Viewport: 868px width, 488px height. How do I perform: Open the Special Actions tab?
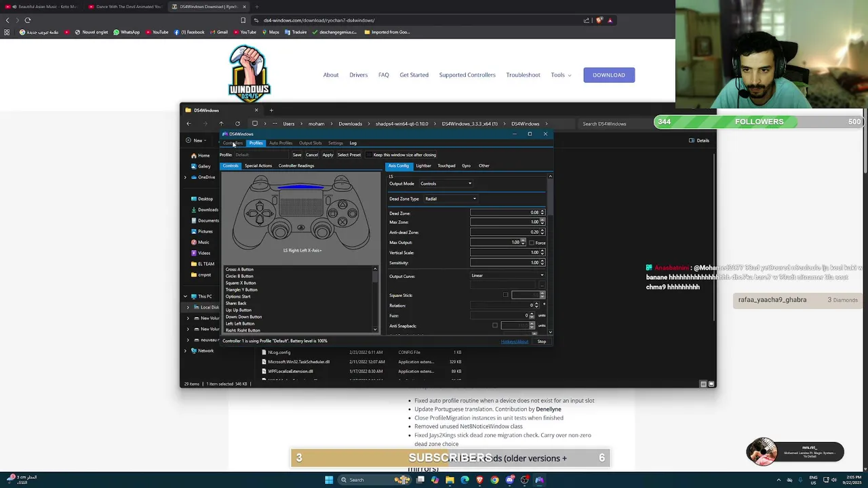258,165
